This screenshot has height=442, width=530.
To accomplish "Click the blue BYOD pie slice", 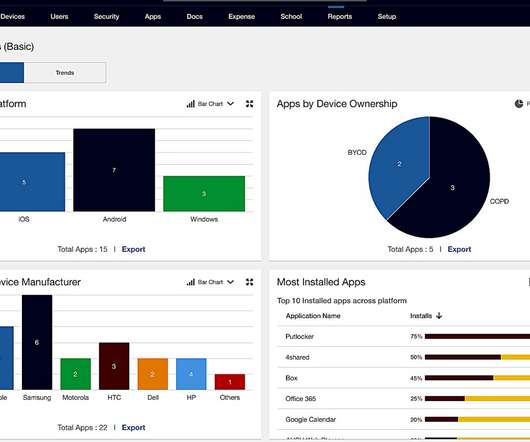I will click(399, 164).
